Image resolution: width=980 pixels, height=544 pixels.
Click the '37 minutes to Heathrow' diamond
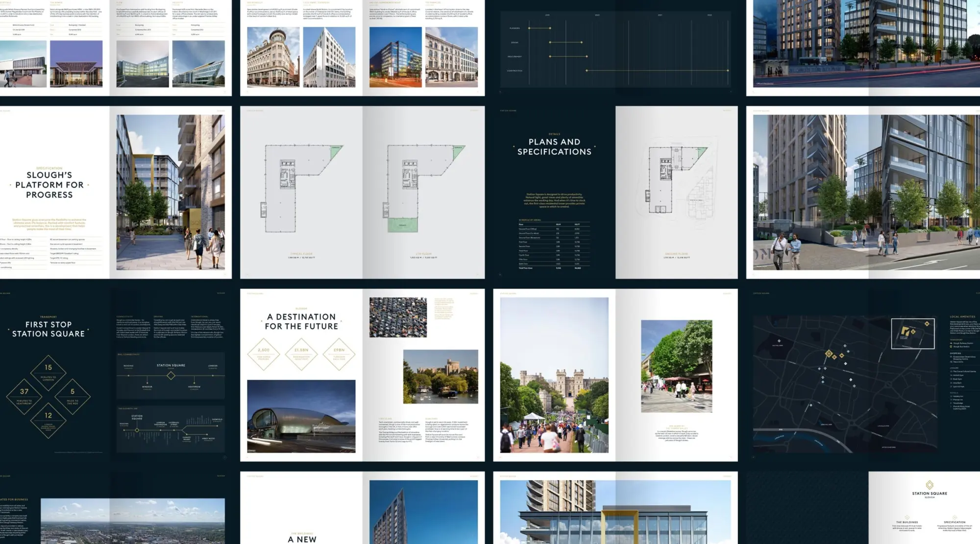tap(24, 396)
